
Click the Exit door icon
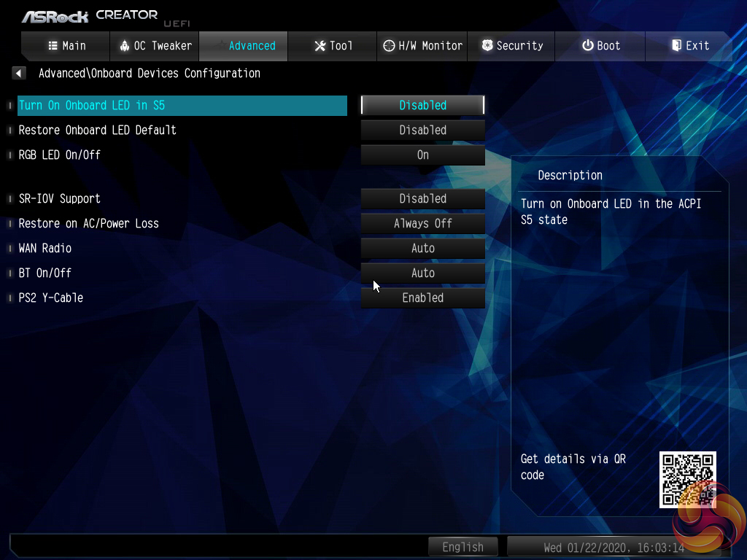coord(676,45)
